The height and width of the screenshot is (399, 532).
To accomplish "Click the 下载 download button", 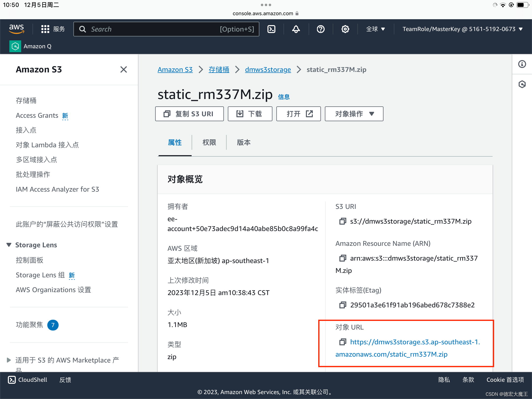I will click(250, 114).
